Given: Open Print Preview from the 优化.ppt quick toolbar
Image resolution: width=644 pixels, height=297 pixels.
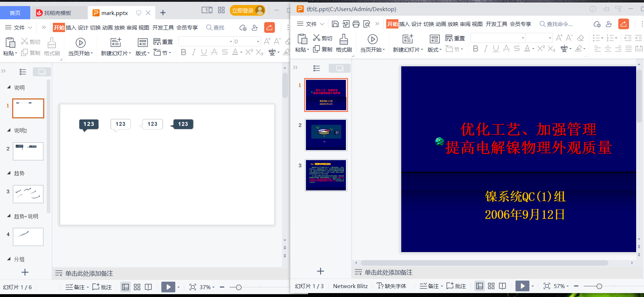Looking at the screenshot, I should point(367,24).
